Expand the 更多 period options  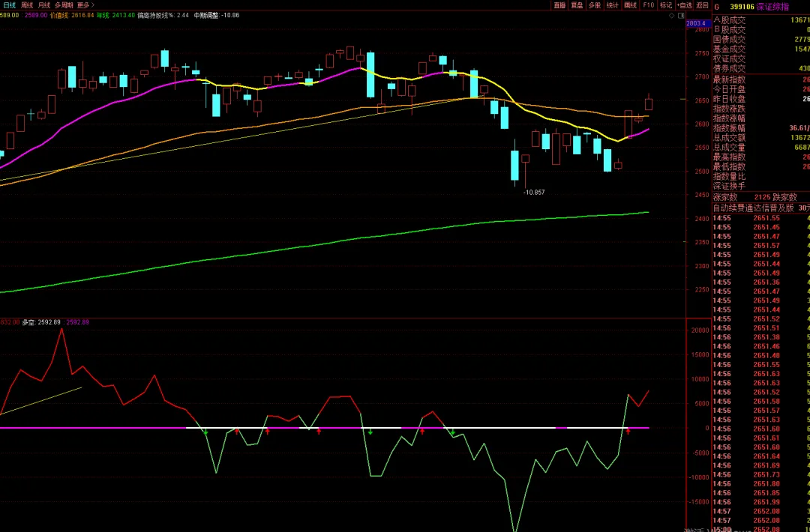pos(85,5)
